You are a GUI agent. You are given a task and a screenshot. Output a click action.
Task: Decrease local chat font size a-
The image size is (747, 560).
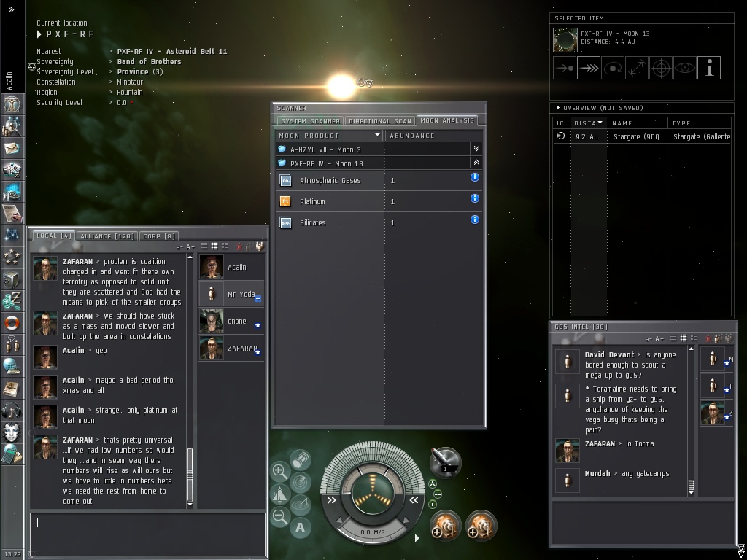point(179,246)
